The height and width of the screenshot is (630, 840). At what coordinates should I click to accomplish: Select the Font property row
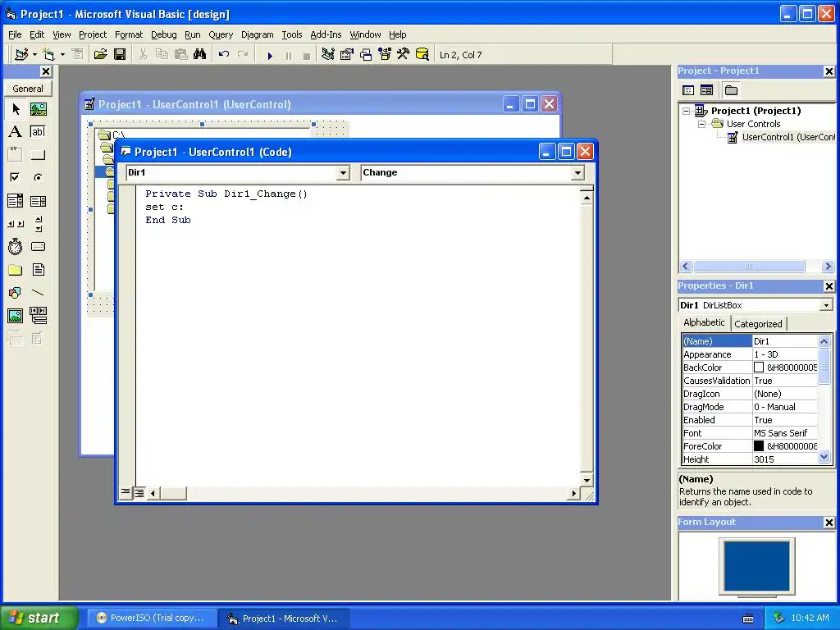(x=750, y=433)
